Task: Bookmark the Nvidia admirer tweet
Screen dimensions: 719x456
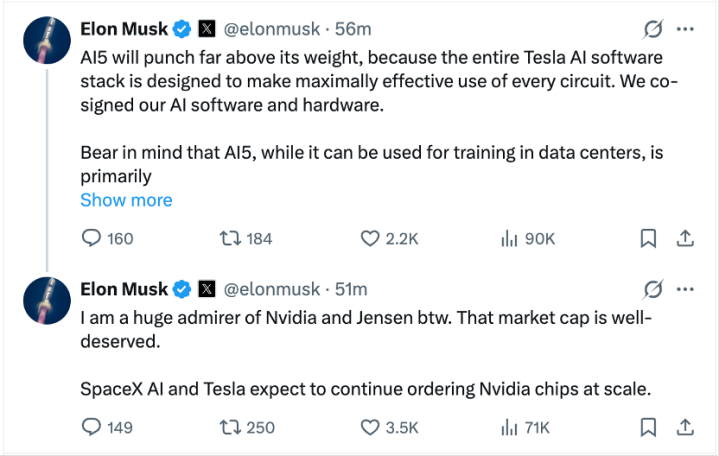Action: point(648,427)
